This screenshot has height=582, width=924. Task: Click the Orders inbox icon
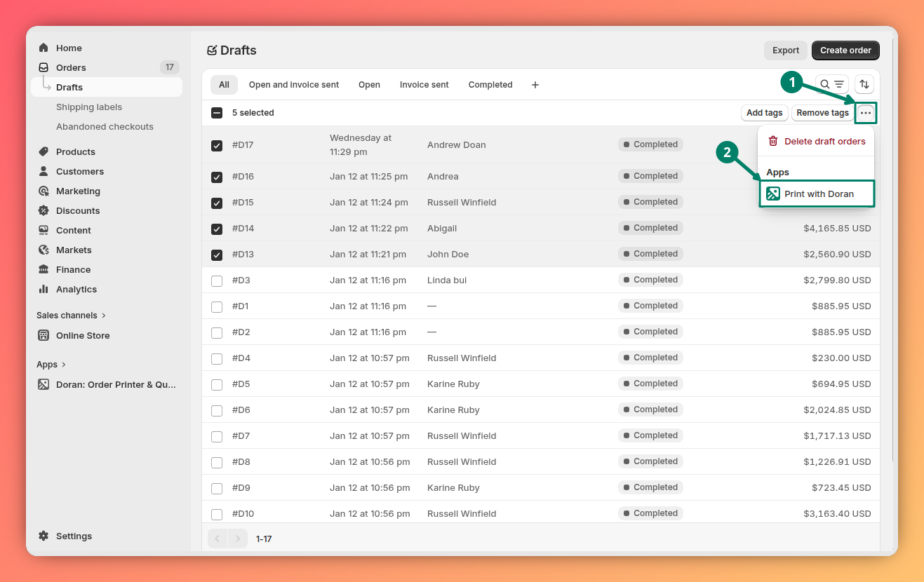[43, 67]
